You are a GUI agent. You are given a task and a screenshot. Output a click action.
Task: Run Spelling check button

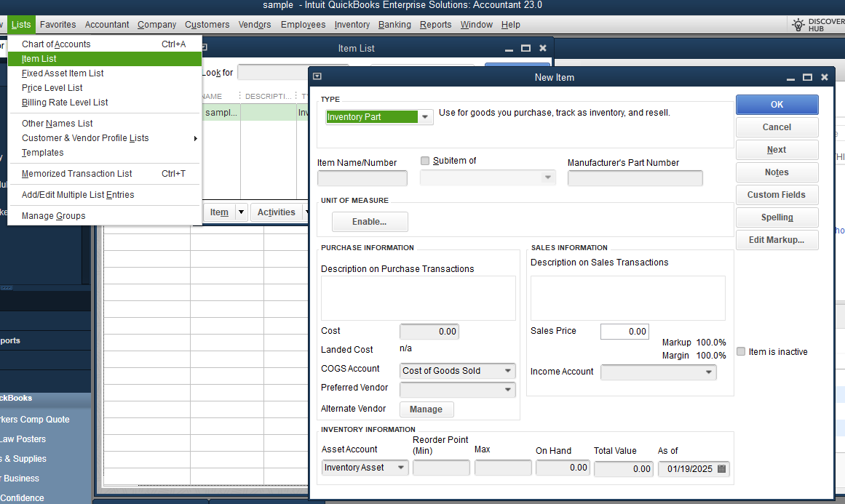pyautogui.click(x=777, y=217)
